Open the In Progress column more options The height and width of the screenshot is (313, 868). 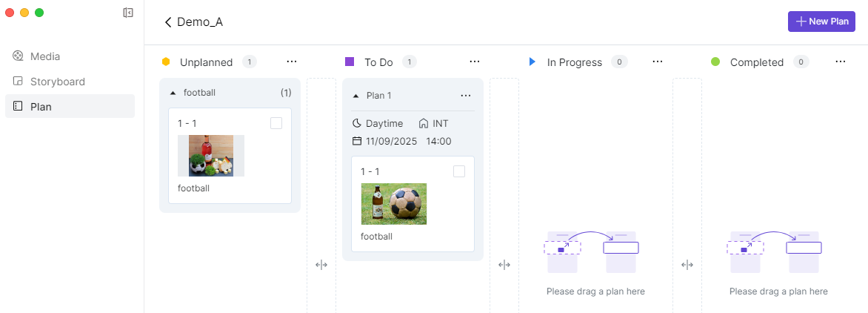click(x=658, y=62)
